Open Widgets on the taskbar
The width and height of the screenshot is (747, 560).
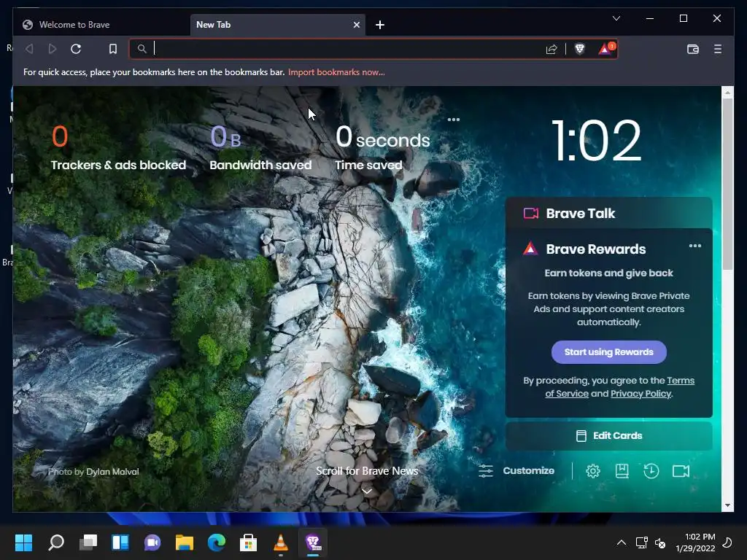coord(120,542)
